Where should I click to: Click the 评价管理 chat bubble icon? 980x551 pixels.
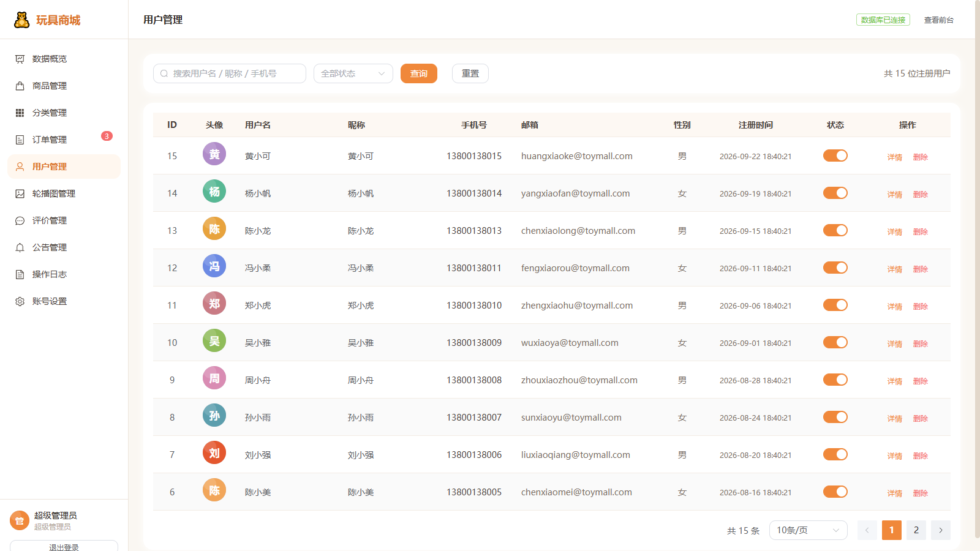(x=20, y=220)
